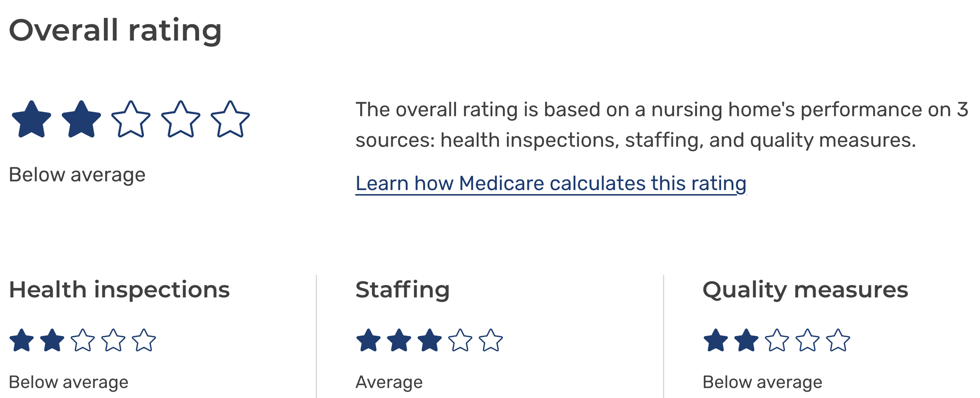Click the fifth empty star under Staffing
Viewport: 980px width, 398px height.
coord(491,341)
